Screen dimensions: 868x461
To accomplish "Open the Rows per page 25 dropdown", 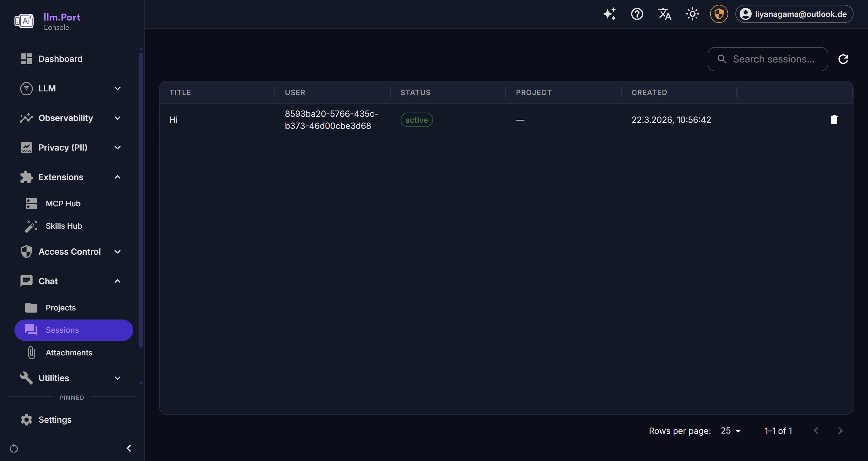I will 731,431.
